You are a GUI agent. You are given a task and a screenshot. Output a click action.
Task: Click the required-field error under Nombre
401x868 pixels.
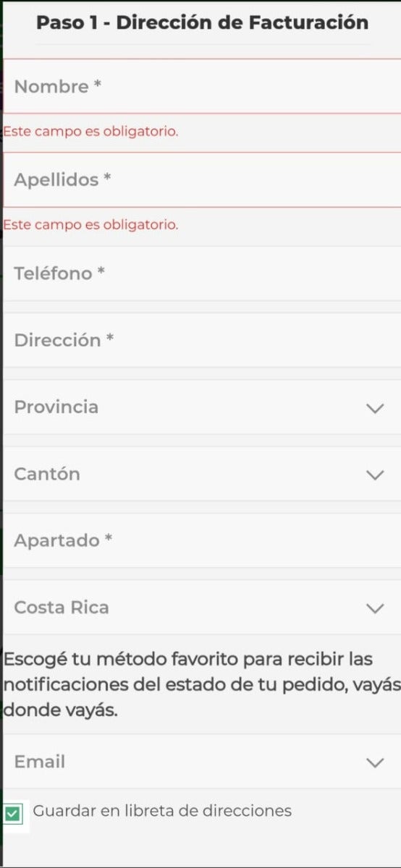point(90,132)
